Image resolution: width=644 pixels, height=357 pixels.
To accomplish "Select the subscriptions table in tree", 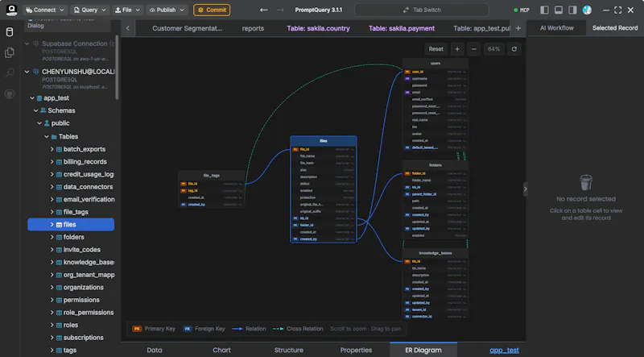I will pyautogui.click(x=84, y=338).
